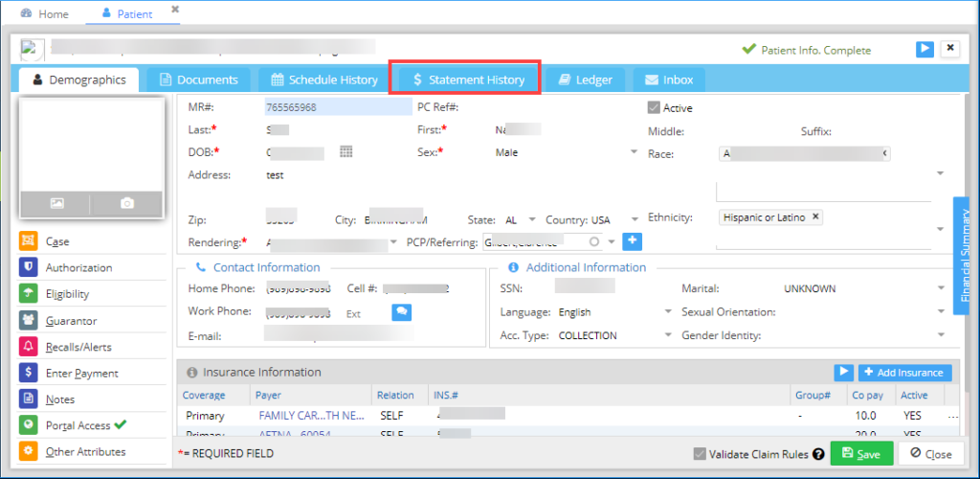Open the Sexual Orientation dropdown
Image resolution: width=980 pixels, height=479 pixels.
tap(942, 312)
